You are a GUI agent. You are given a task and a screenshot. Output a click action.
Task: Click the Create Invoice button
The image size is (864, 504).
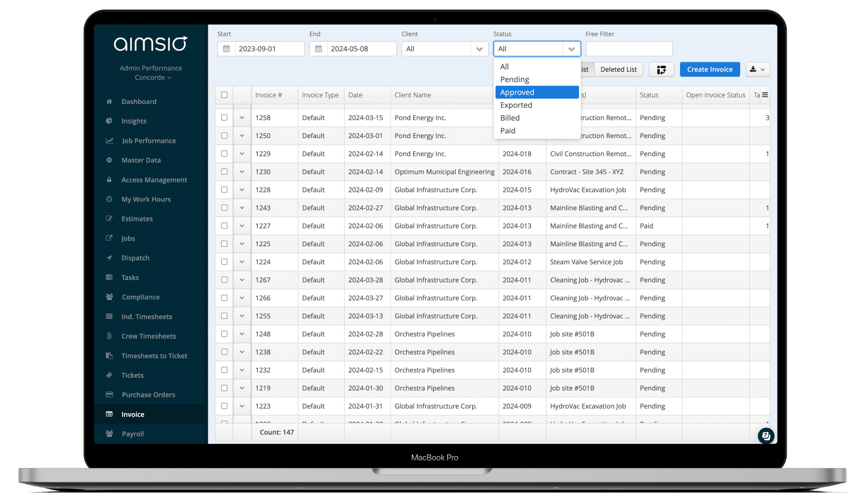710,70
